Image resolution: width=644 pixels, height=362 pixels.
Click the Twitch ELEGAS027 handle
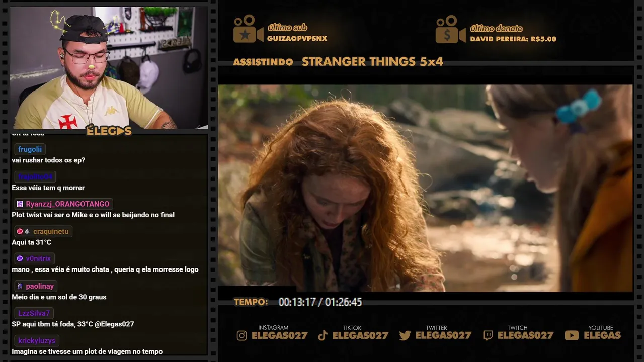pyautogui.click(x=525, y=335)
